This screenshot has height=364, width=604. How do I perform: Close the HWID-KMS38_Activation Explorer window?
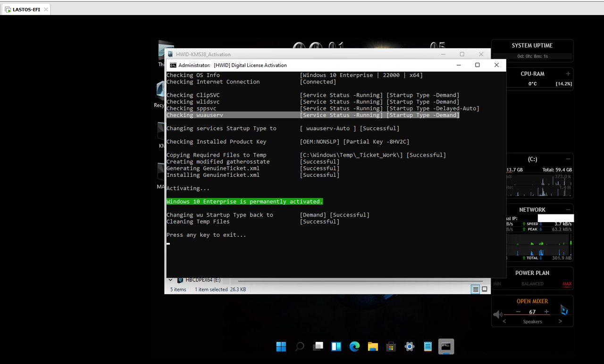[481, 54]
